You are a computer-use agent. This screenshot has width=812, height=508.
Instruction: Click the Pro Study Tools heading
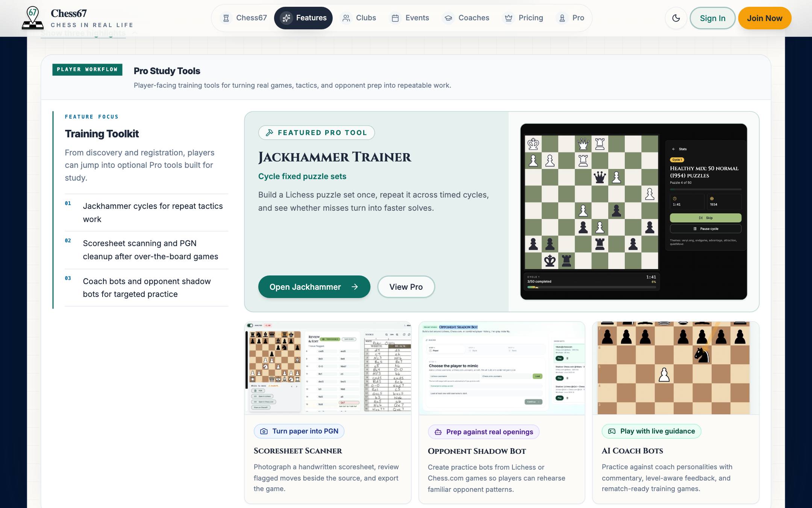tap(167, 71)
